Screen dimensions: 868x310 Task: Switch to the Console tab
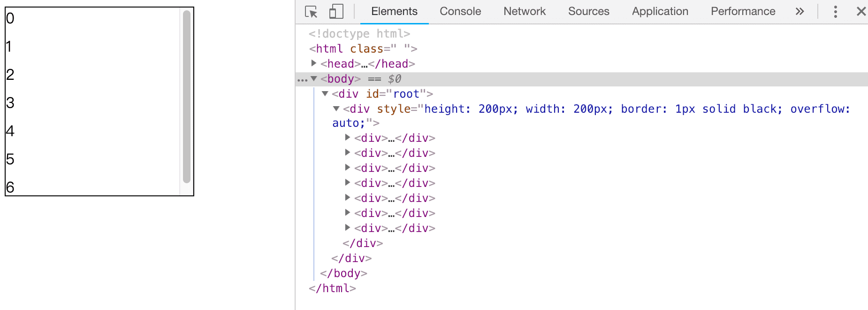pos(460,12)
